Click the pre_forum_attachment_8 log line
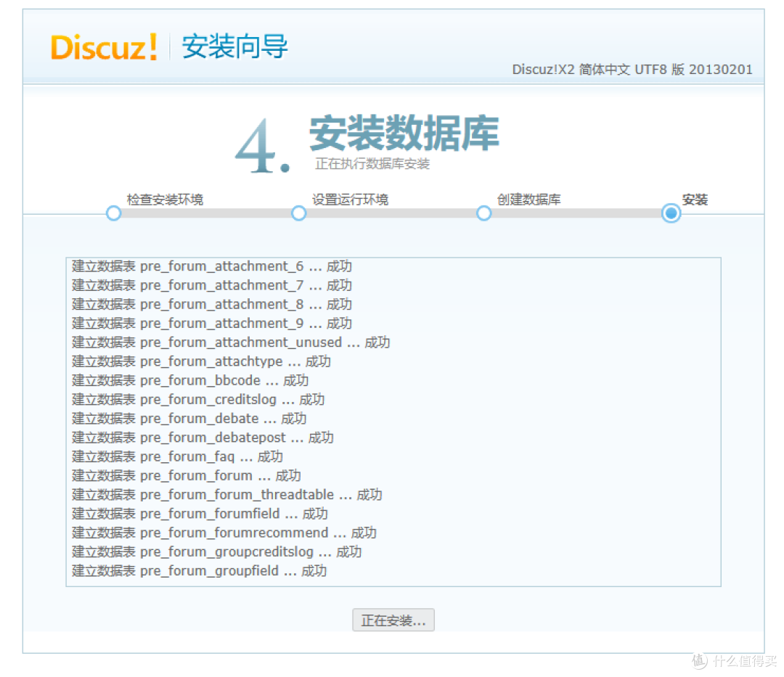Image resolution: width=784 pixels, height=677 pixels. [x=211, y=304]
